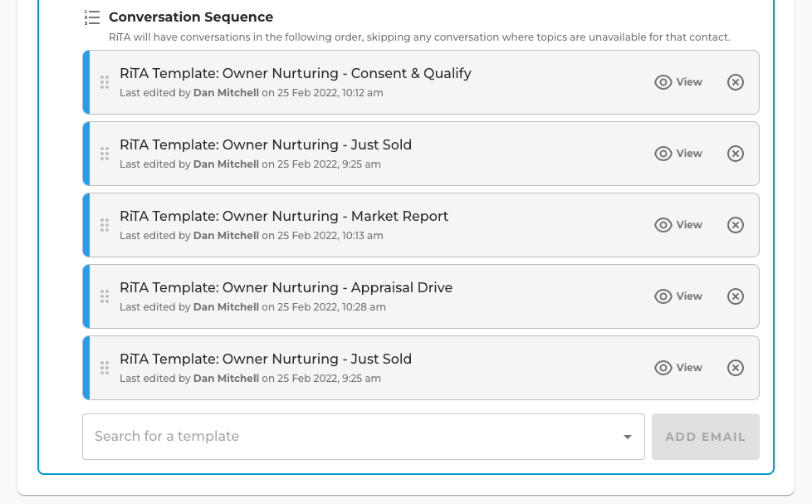Open the template search dropdown arrow
Screen dimensions: 812x504
point(628,438)
